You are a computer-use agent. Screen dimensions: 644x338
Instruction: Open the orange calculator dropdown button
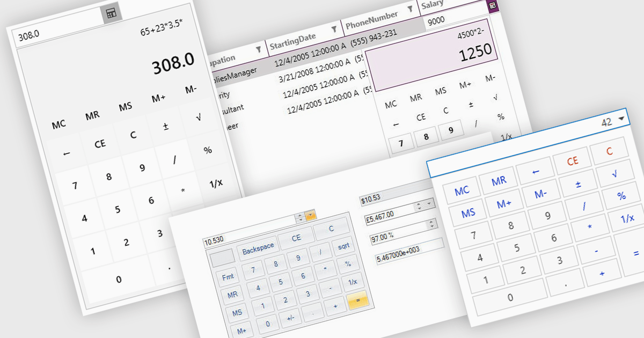pos(311,216)
